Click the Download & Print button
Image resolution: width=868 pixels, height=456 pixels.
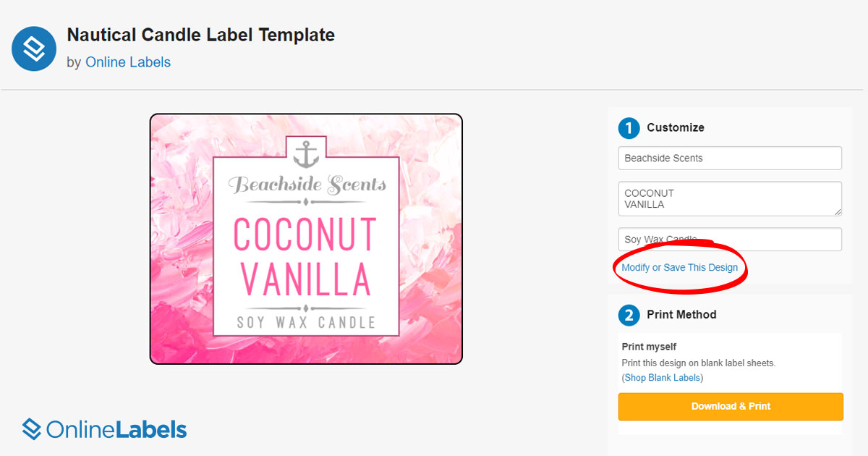tap(731, 406)
